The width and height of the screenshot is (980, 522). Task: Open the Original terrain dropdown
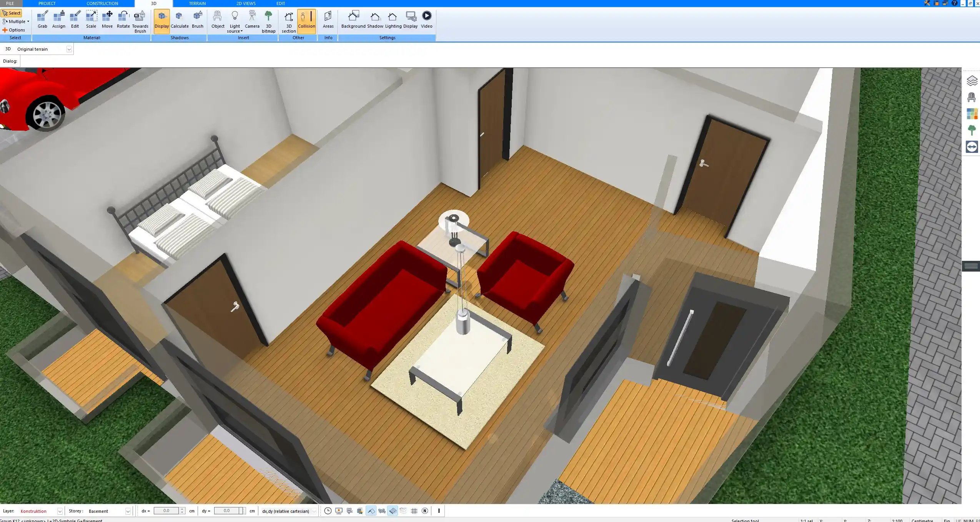[68, 49]
